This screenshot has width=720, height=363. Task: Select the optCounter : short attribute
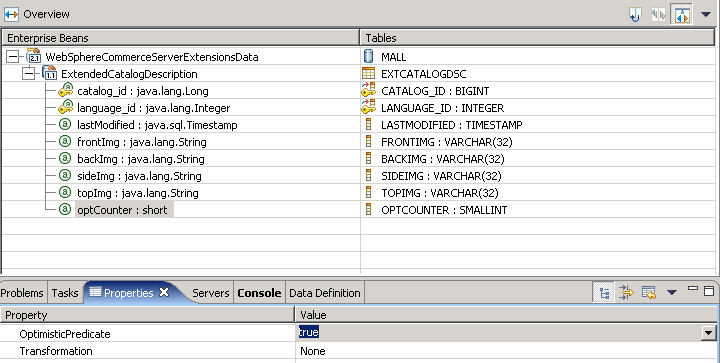pyautogui.click(x=122, y=210)
